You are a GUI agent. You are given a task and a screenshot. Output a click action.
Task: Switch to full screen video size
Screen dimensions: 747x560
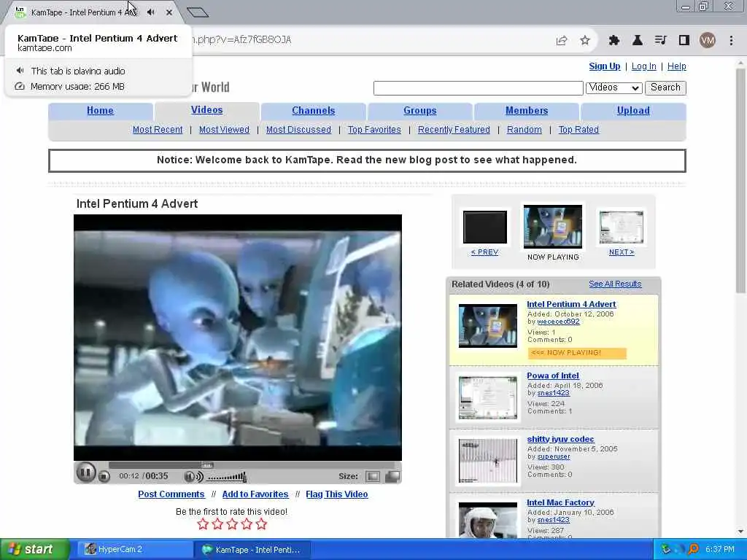(392, 476)
